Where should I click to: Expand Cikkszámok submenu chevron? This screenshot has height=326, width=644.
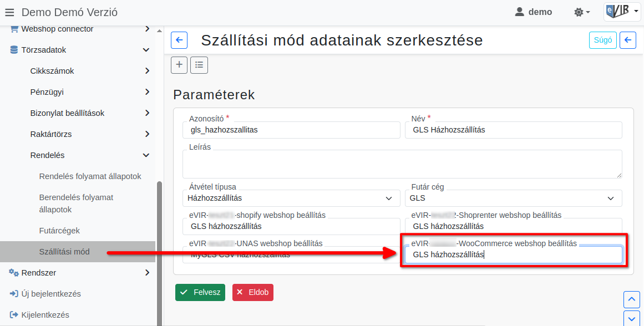[x=147, y=71]
